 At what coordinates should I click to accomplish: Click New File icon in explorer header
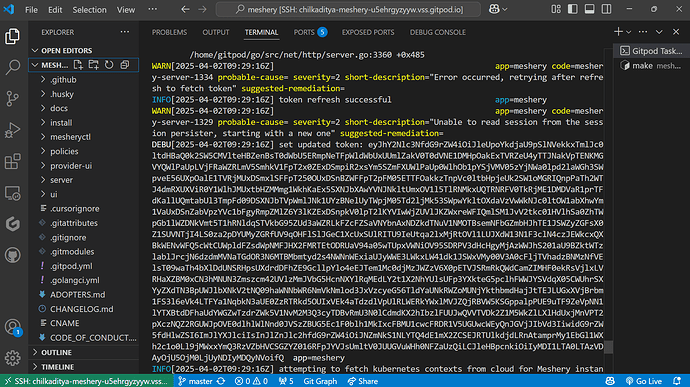coord(78,65)
